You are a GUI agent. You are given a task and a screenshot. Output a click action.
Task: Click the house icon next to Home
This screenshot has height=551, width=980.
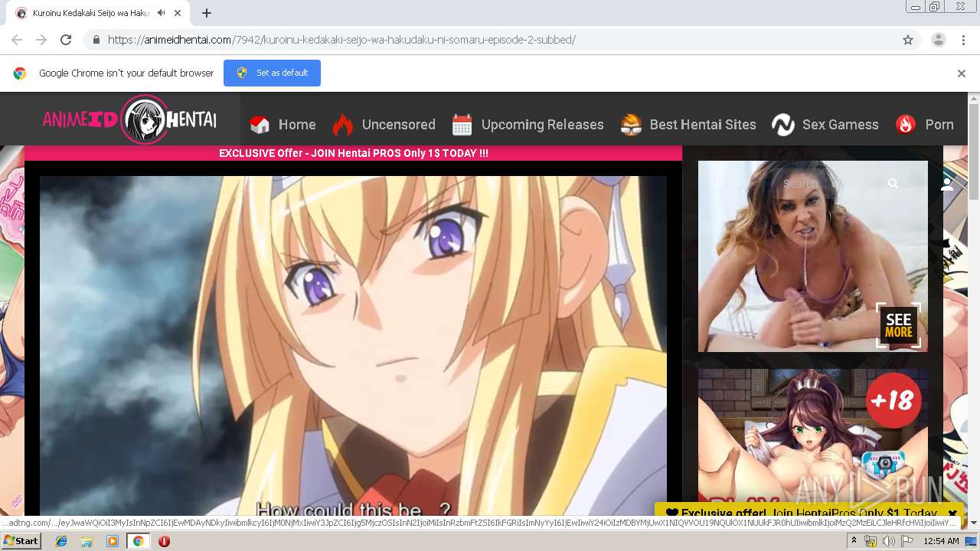(260, 125)
